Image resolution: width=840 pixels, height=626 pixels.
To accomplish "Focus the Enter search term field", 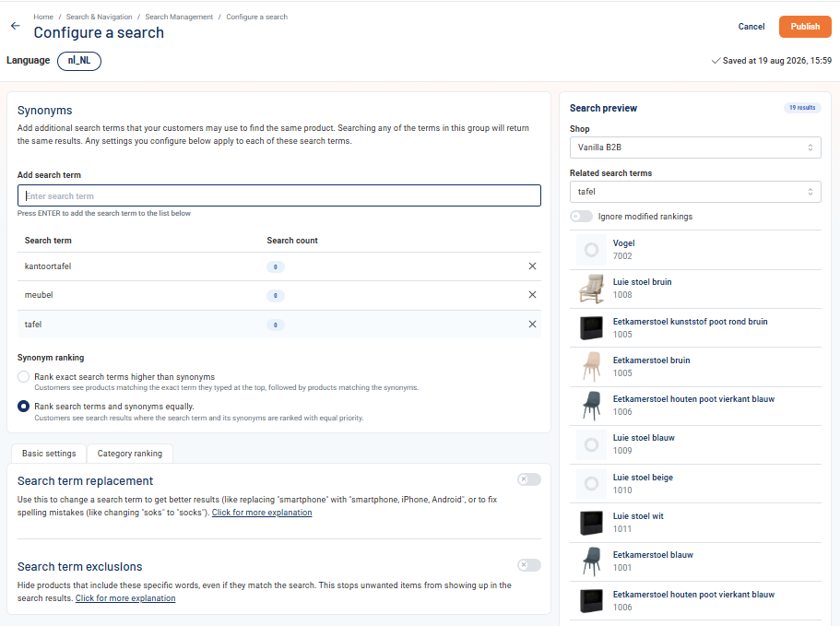I will [279, 195].
